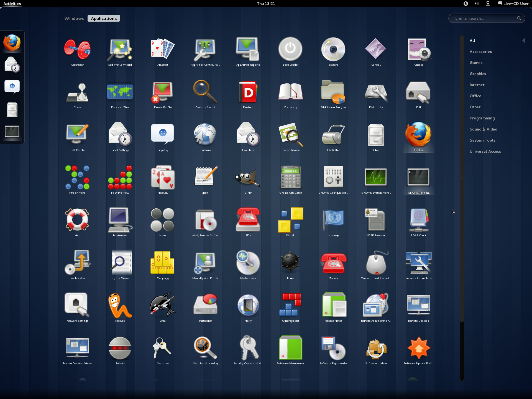Launch Devhelp documentation browser
532x399 pixels.
point(248,94)
